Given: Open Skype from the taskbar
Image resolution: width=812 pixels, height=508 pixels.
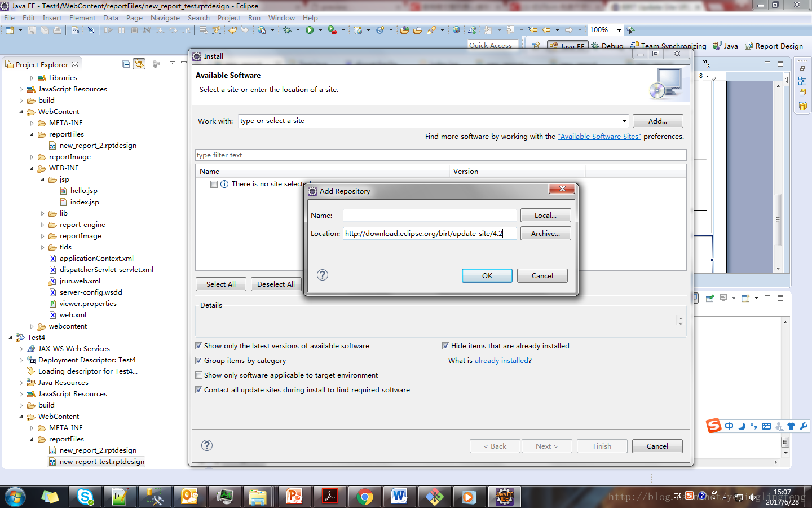Looking at the screenshot, I should click(x=85, y=497).
